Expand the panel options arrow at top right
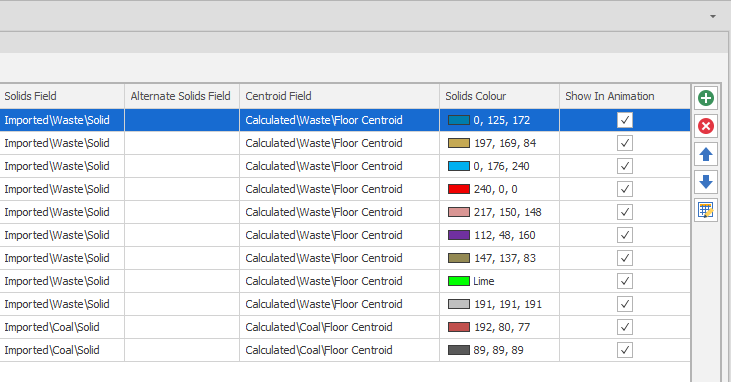731x382 pixels. pos(713,16)
